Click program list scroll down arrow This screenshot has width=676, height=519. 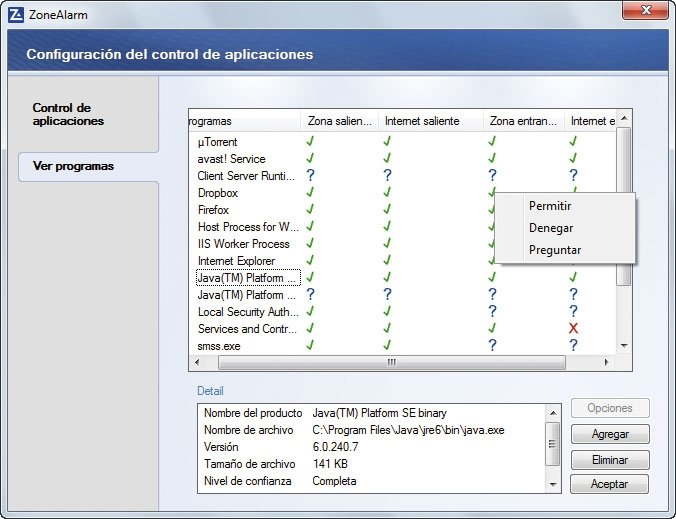coord(624,346)
